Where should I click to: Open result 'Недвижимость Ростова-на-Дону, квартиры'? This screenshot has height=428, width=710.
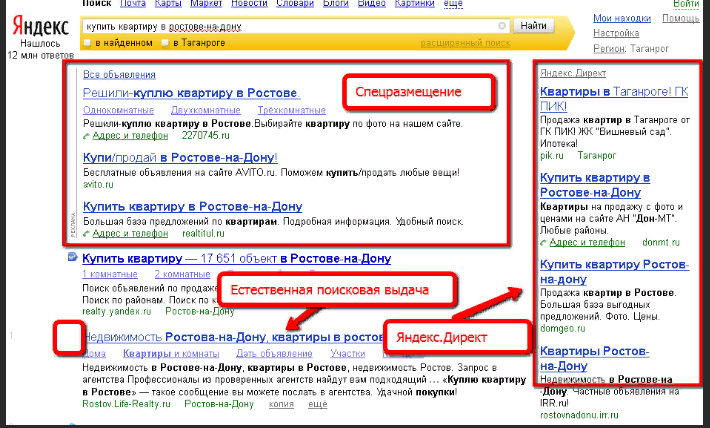point(234,337)
